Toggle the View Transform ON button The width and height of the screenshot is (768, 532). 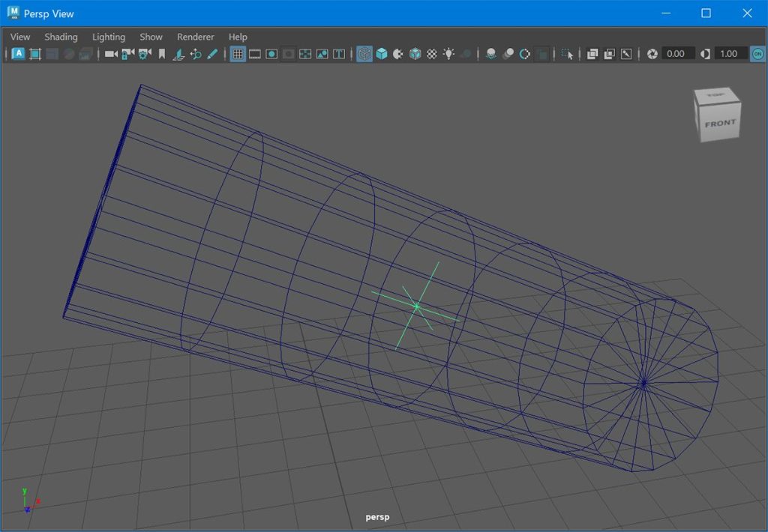tap(757, 54)
